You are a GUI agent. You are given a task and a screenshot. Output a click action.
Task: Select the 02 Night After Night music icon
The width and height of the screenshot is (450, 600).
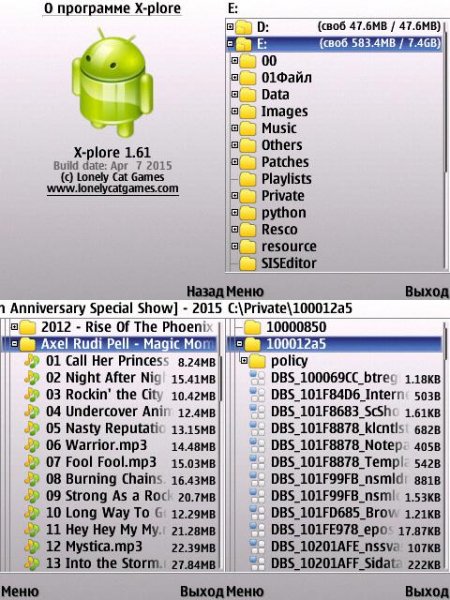31,378
